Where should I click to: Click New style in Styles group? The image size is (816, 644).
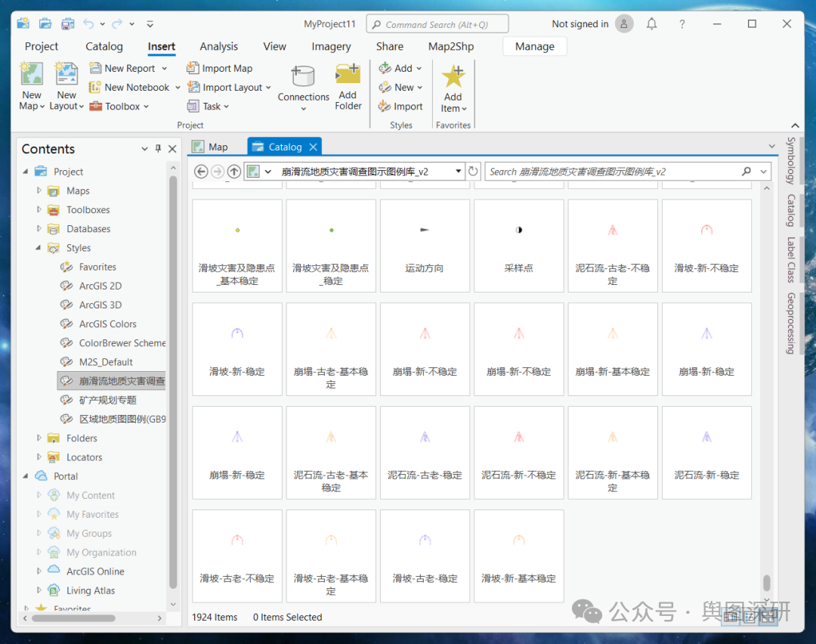[x=400, y=88]
